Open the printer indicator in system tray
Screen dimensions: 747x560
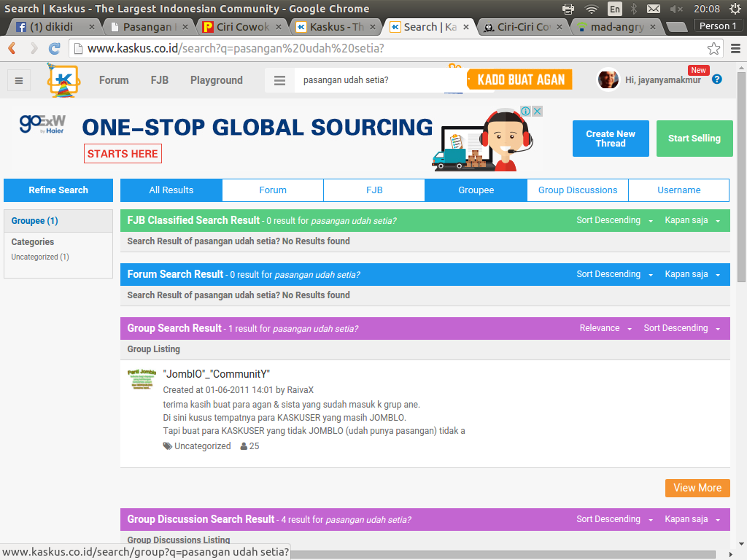568,9
